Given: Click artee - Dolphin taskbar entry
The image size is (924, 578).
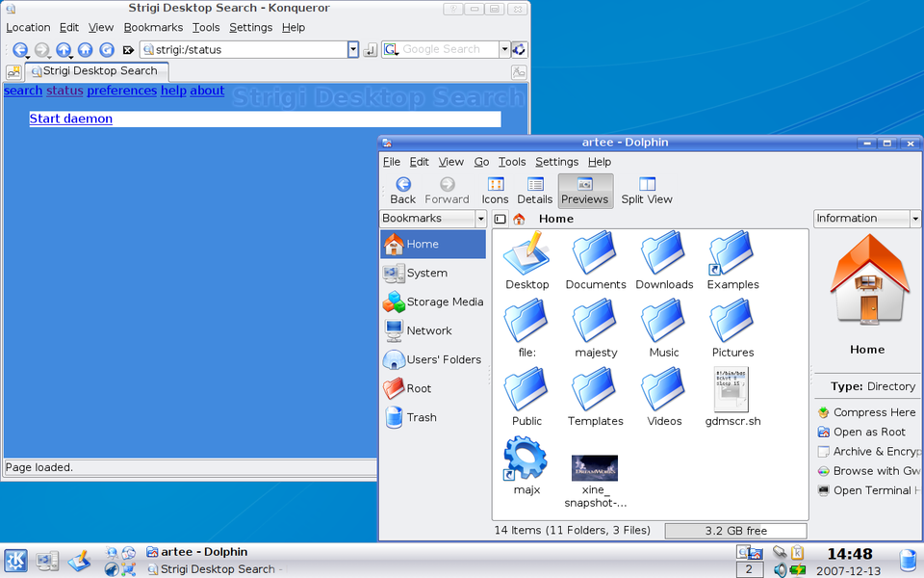Looking at the screenshot, I should [x=197, y=552].
